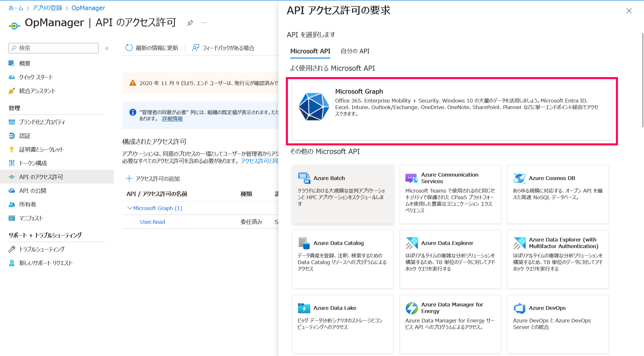Open the トラブルシューティング wrench icon
Image resolution: width=644 pixels, height=356 pixels.
click(x=12, y=249)
